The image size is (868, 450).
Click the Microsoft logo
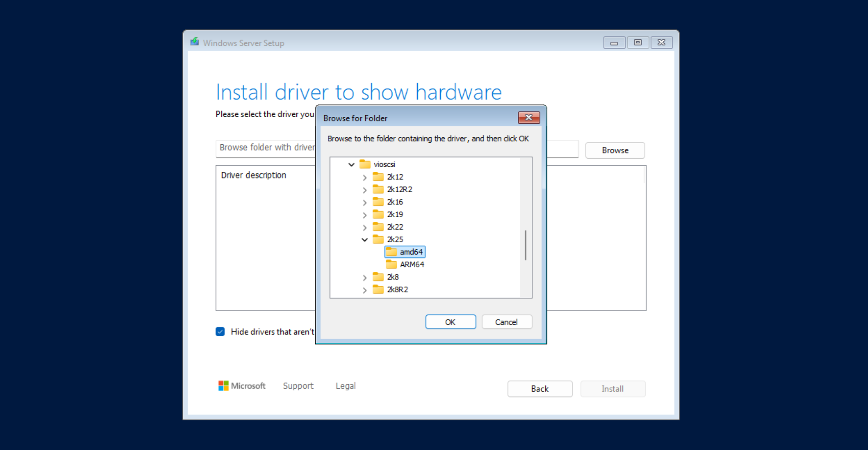(x=242, y=386)
